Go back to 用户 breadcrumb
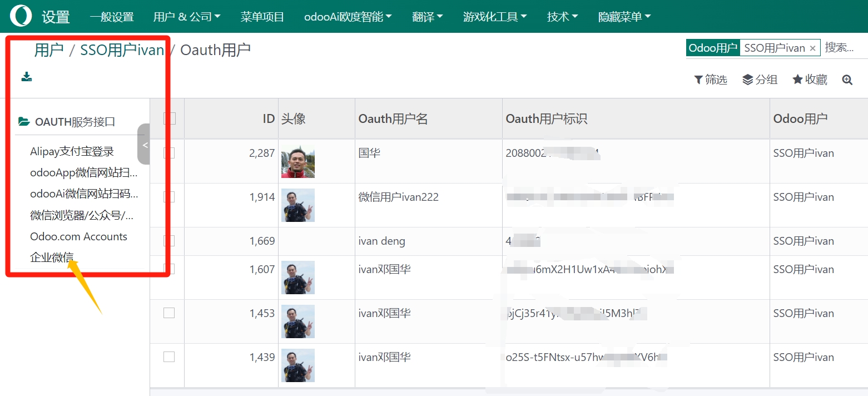Screen dimensions: 868x396 [49, 50]
